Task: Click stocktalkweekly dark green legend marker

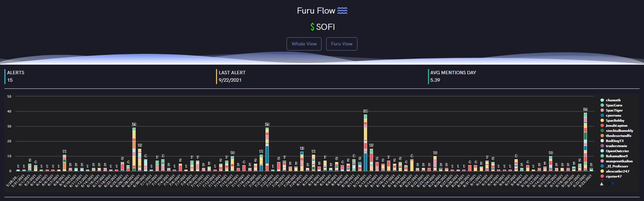Action: coord(602,130)
